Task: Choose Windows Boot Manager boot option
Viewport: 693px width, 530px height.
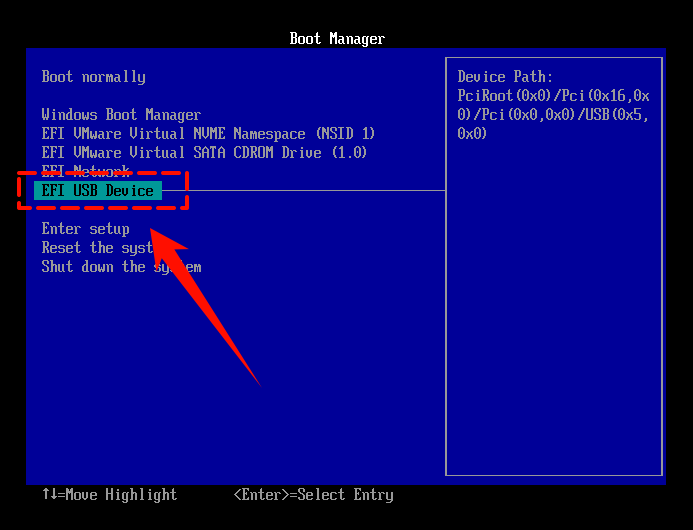Action: (x=121, y=115)
